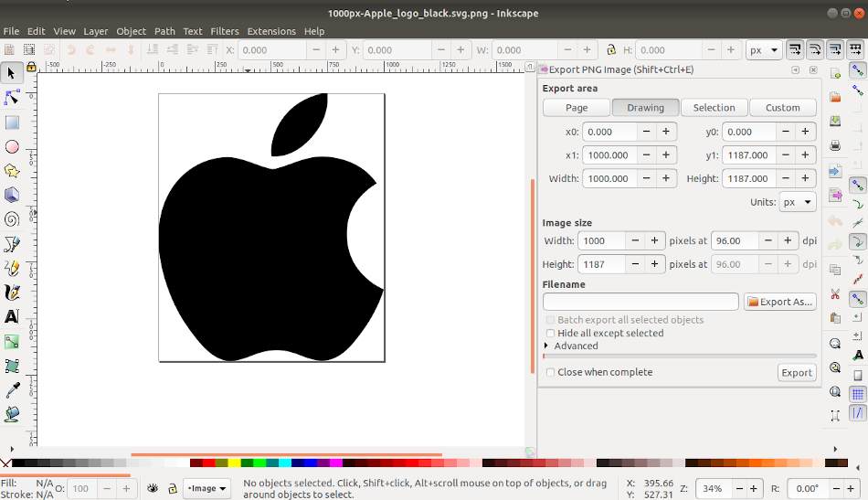This screenshot has height=500, width=868.
Task: Toggle move patterns along with objects
Action: tap(855, 50)
